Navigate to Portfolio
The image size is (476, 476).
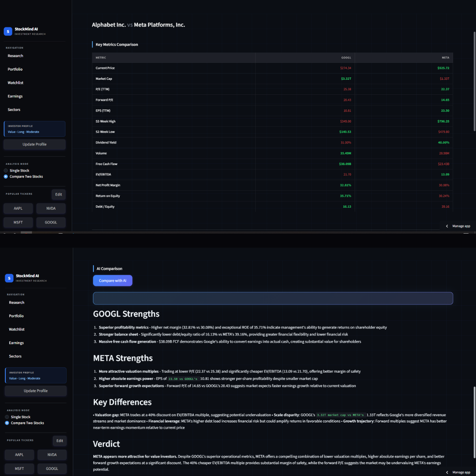tap(16, 69)
